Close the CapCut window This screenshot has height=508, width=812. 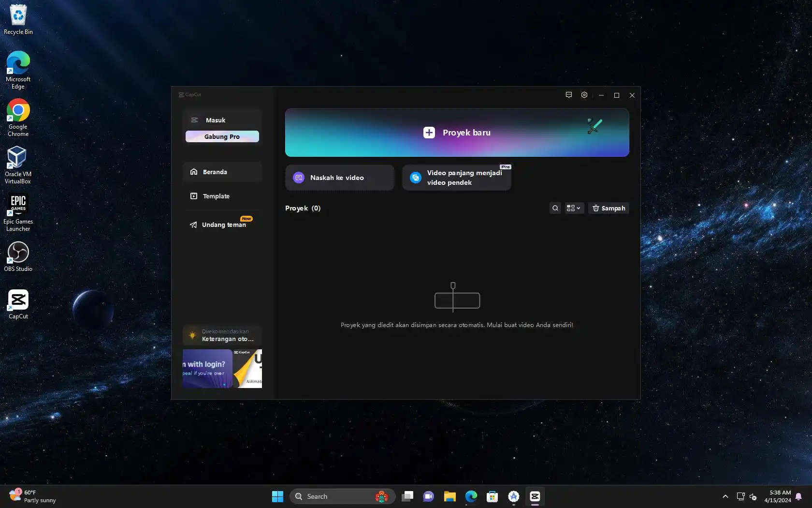click(x=632, y=95)
